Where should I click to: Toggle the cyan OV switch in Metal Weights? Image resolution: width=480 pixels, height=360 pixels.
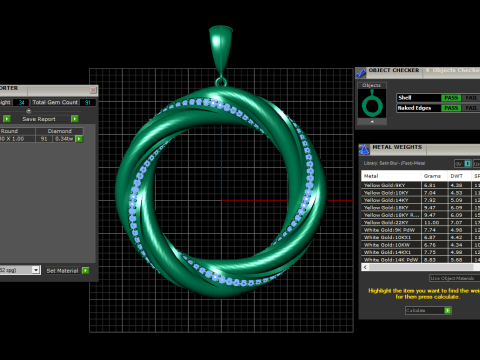pos(467,163)
